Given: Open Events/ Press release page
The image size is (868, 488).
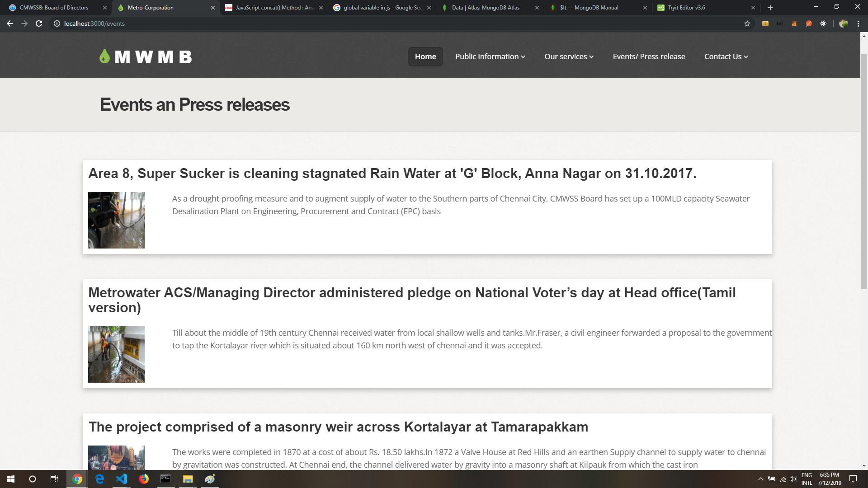Looking at the screenshot, I should [x=649, y=56].
